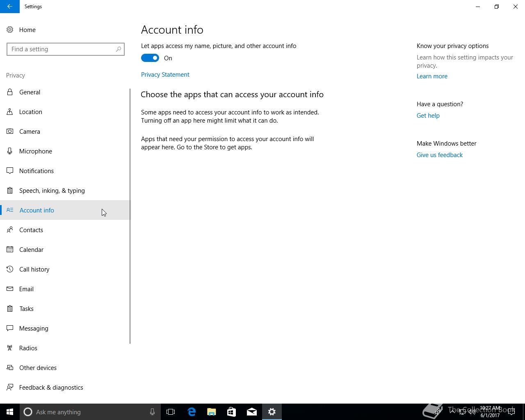
Task: Click the Call history clock icon
Action: [10, 269]
